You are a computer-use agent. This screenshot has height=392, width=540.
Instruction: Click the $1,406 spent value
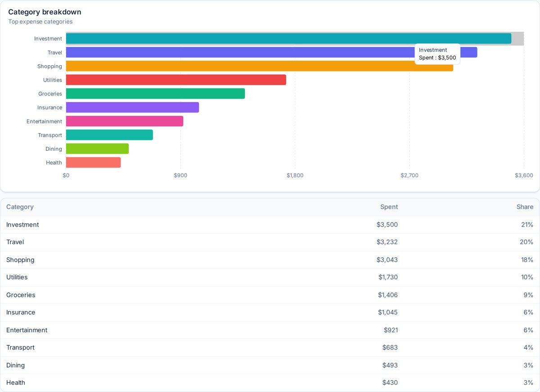(x=388, y=295)
